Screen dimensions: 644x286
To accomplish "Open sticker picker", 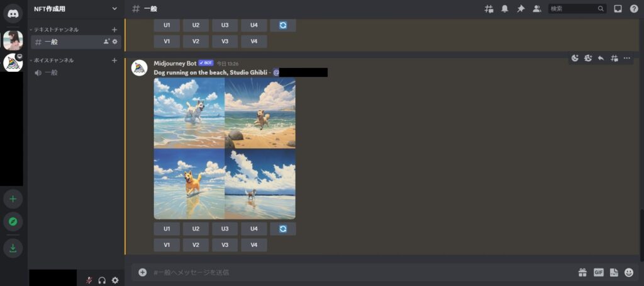I will click(614, 272).
